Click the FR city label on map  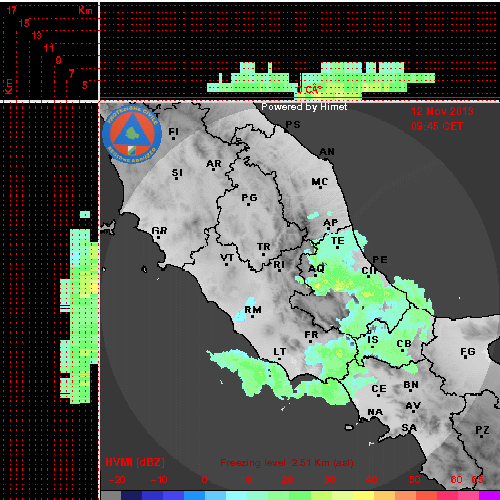[x=311, y=335]
